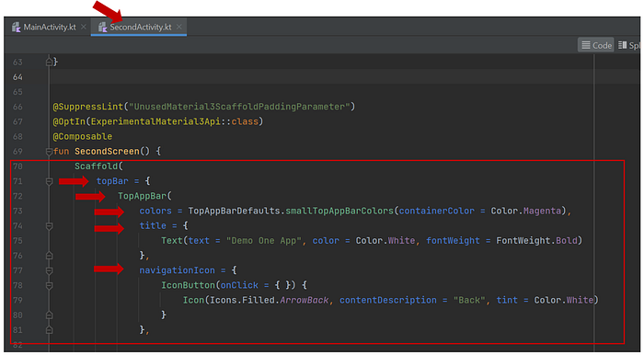Click the ArrowBack icon reference
The width and height of the screenshot is (644, 355).
coord(304,301)
